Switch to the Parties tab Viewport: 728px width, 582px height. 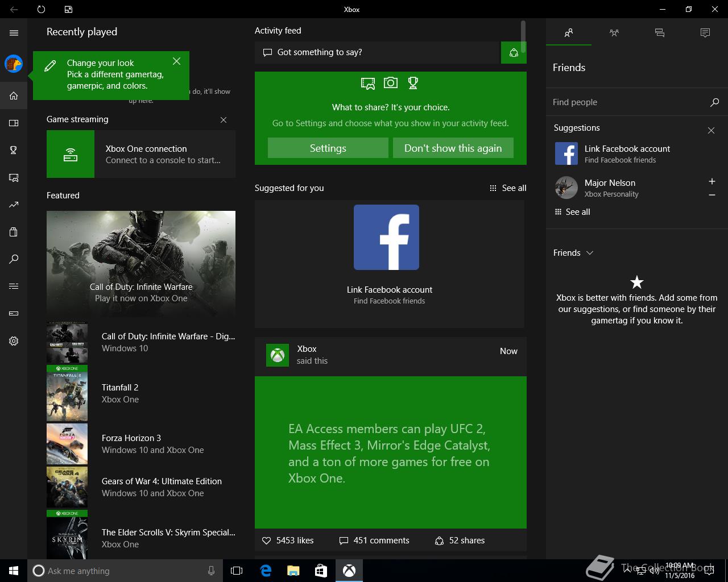[x=614, y=33]
